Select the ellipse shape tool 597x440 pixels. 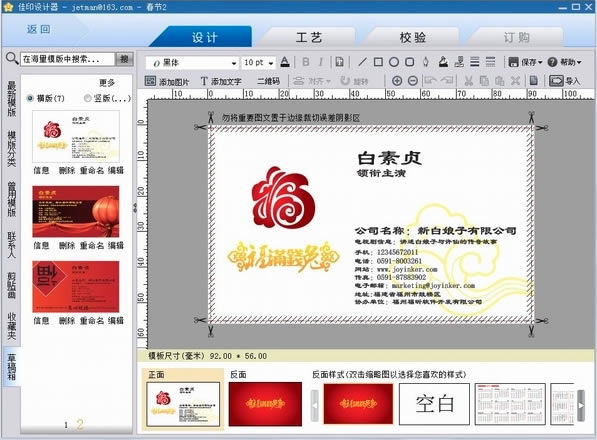[394, 62]
